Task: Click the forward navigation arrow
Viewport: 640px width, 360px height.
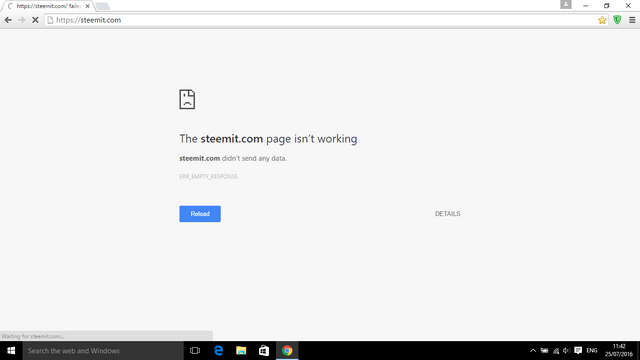Action: point(22,20)
